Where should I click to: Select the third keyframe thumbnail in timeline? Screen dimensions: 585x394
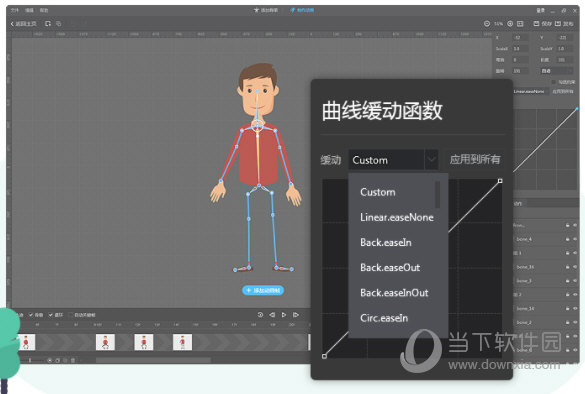[144, 342]
